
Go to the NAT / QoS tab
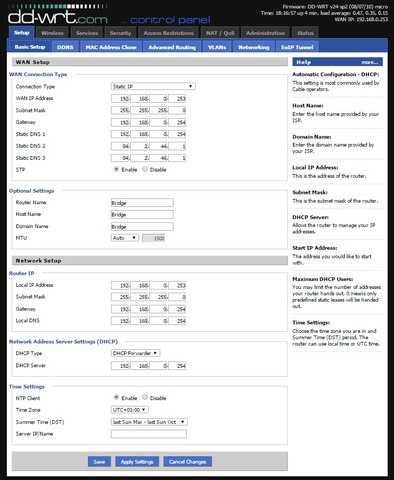220,33
